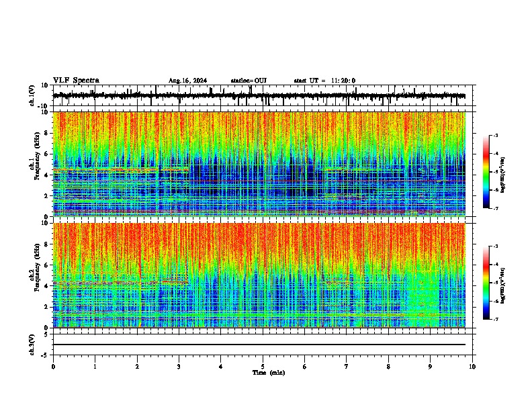Click time axis tick label "1"
The height and width of the screenshot is (411, 532).
(x=95, y=367)
